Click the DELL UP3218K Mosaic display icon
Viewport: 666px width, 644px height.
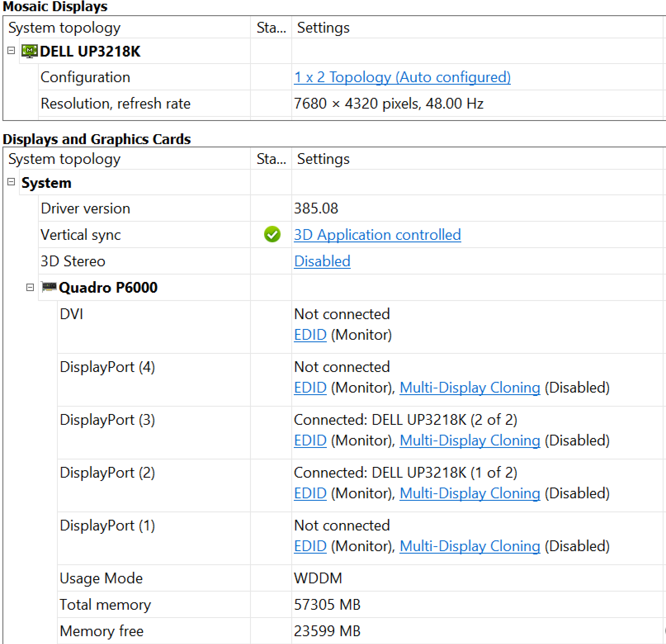click(x=29, y=51)
